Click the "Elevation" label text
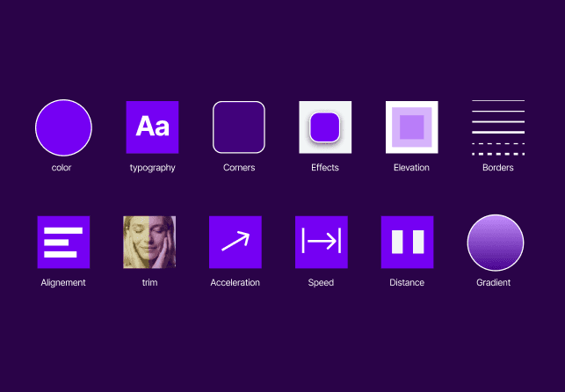The width and height of the screenshot is (565, 392). point(411,168)
